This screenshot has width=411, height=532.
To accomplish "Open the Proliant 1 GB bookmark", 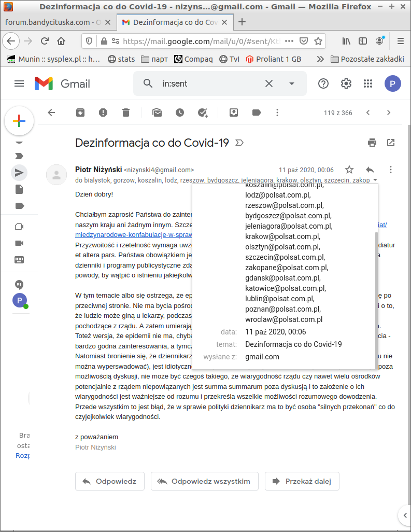I will pos(273,59).
